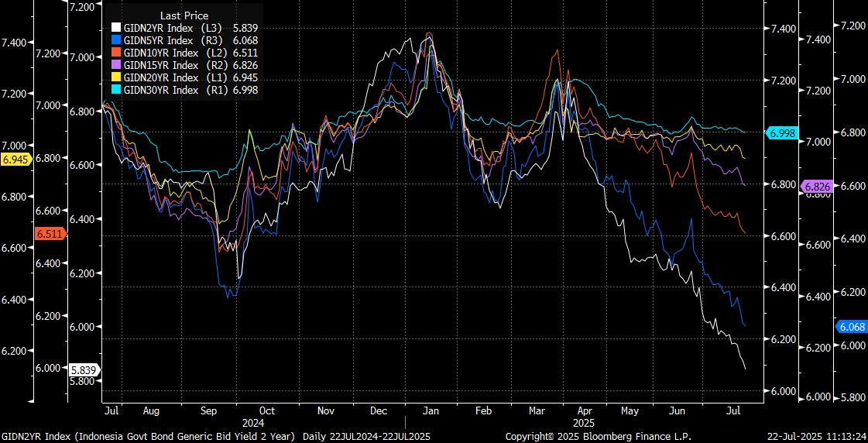Select the 2024 year label on time axis
Screen dimensions: 868x443
pyautogui.click(x=254, y=424)
